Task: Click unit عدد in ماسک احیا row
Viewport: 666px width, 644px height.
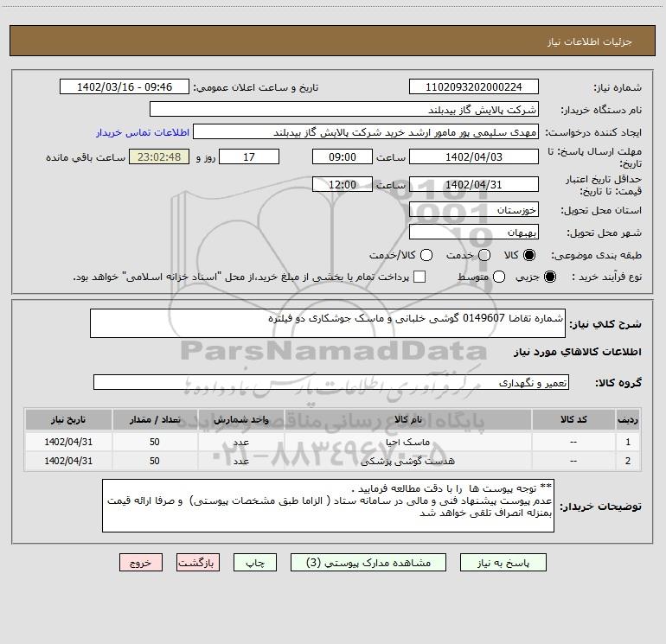Action: click(240, 443)
